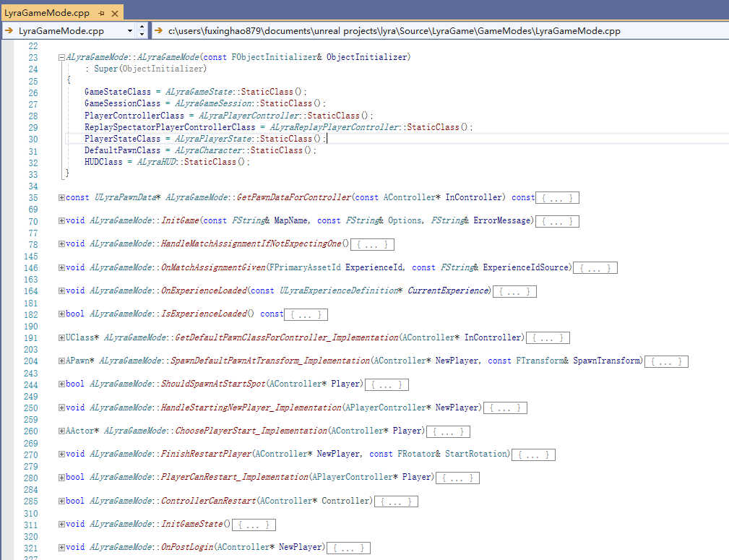Expand HandleMatchAssignmentIfNotExpectingOne using its plus icon
The image size is (729, 560).
[61, 244]
